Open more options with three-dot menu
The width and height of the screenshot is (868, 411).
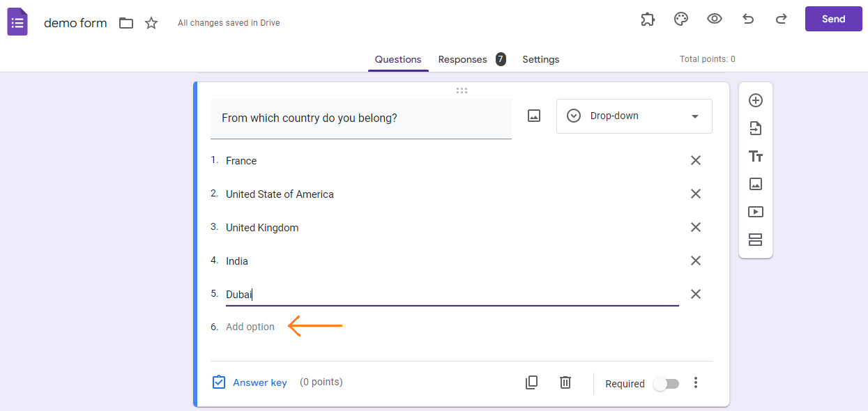click(x=695, y=382)
